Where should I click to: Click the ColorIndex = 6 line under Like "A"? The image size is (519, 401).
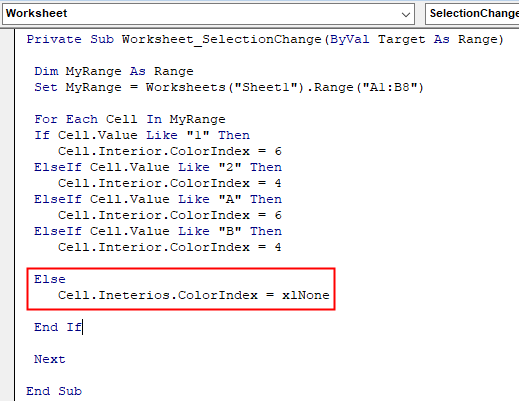click(x=170, y=215)
